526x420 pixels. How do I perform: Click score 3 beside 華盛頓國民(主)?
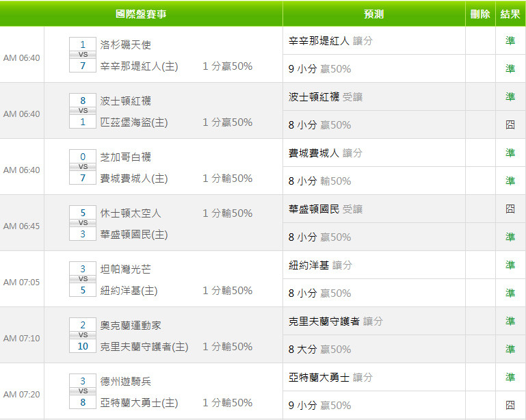[x=83, y=233]
